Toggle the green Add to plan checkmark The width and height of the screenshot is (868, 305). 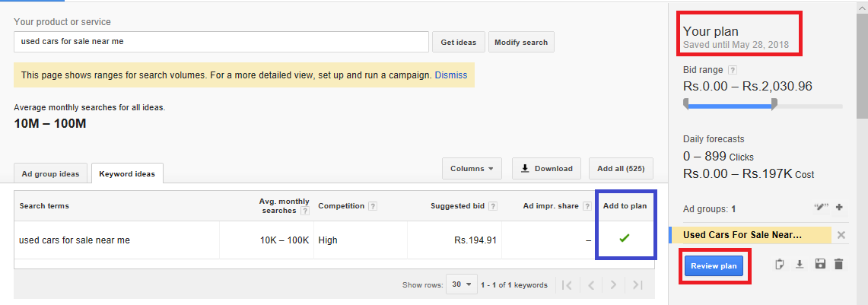(x=625, y=239)
